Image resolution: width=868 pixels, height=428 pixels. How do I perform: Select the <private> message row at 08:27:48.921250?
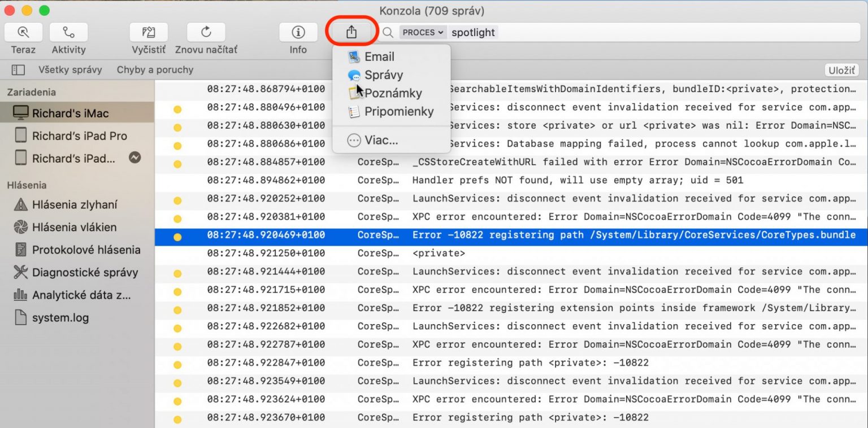tap(511, 253)
